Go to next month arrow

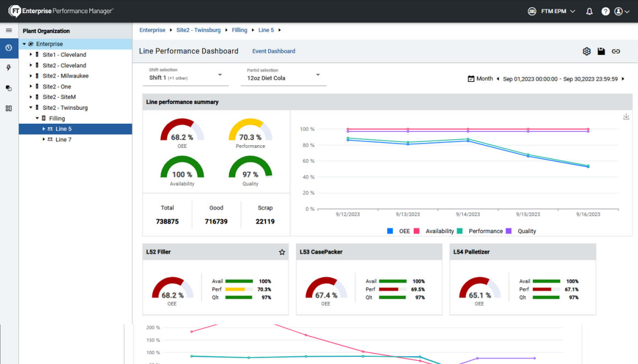[623, 79]
